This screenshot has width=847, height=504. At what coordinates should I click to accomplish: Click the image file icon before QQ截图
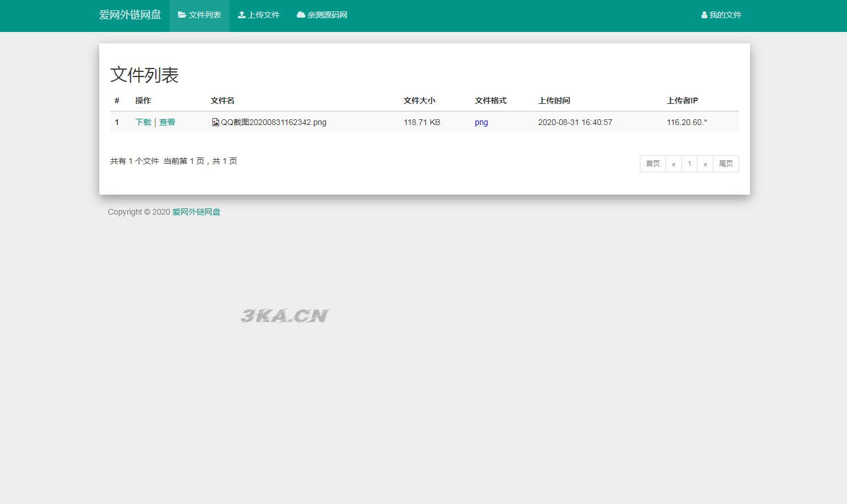[215, 122]
